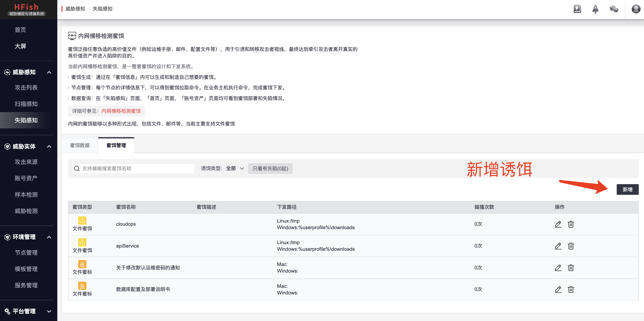The width and height of the screenshot is (644, 321).
Task: Open 节点管理 page
Action: 26,253
